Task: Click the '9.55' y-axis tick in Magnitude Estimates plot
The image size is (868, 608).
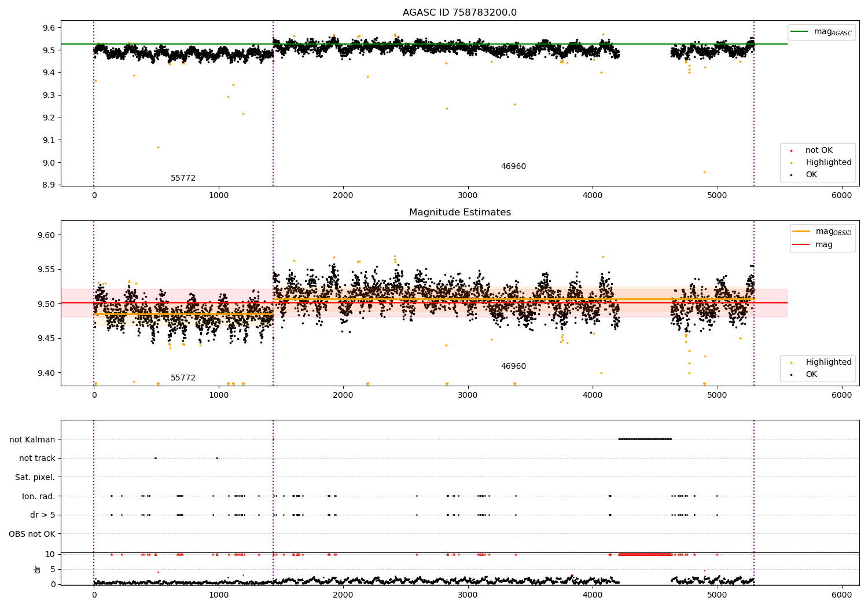Action: click(x=46, y=270)
